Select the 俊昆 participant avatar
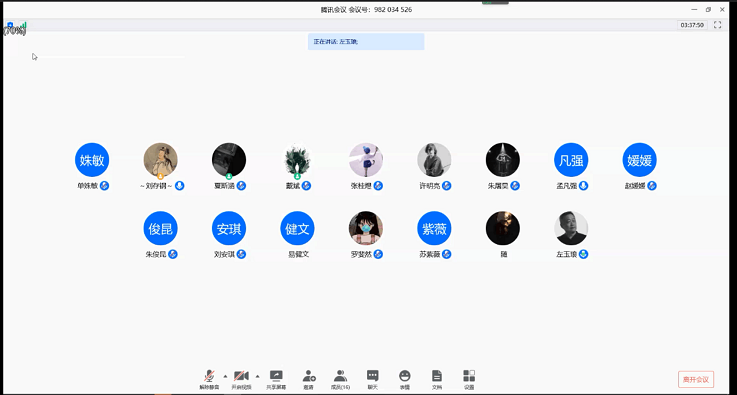This screenshot has height=395, width=737. coord(161,228)
